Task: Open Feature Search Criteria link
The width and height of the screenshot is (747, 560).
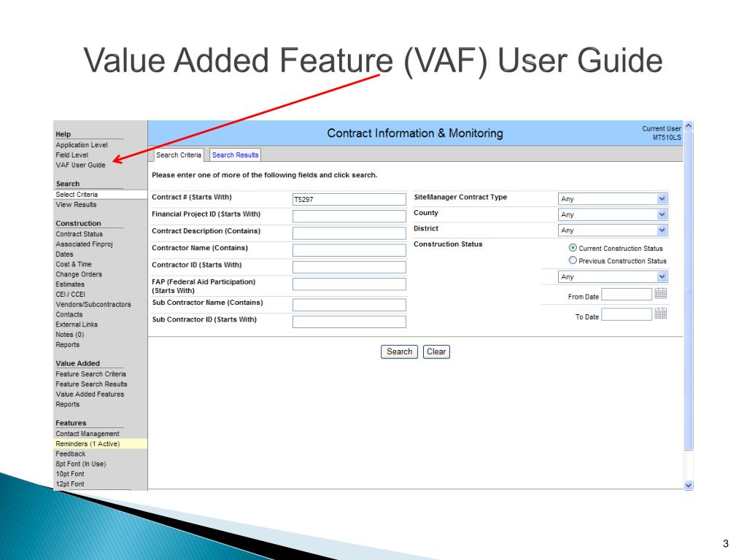Action: tap(90, 374)
